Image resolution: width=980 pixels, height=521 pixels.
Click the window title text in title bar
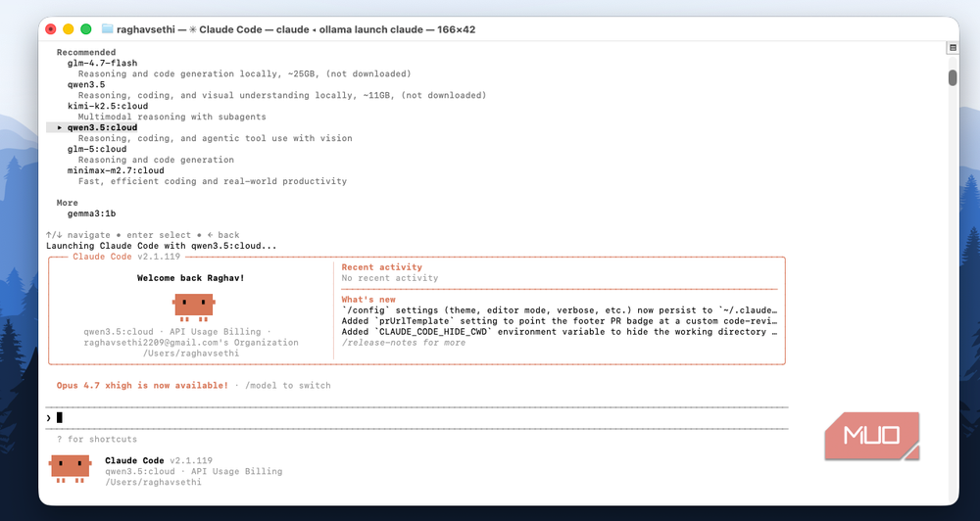click(x=296, y=29)
